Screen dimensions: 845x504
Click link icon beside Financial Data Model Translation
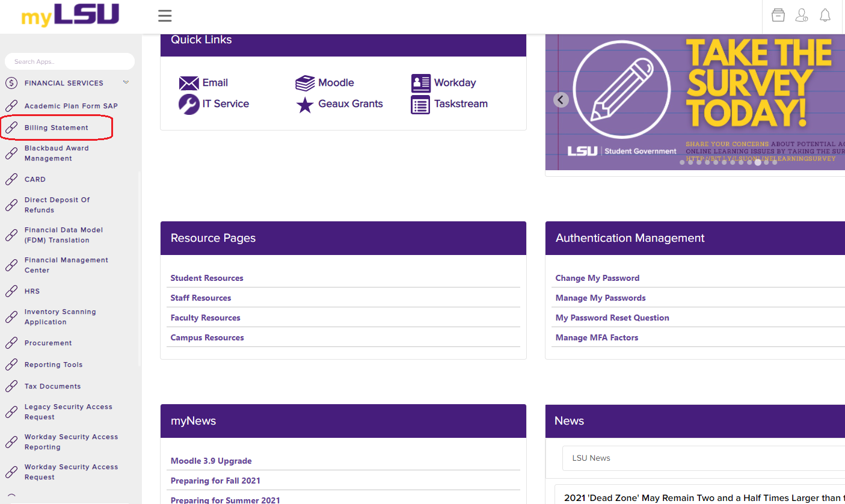11,235
